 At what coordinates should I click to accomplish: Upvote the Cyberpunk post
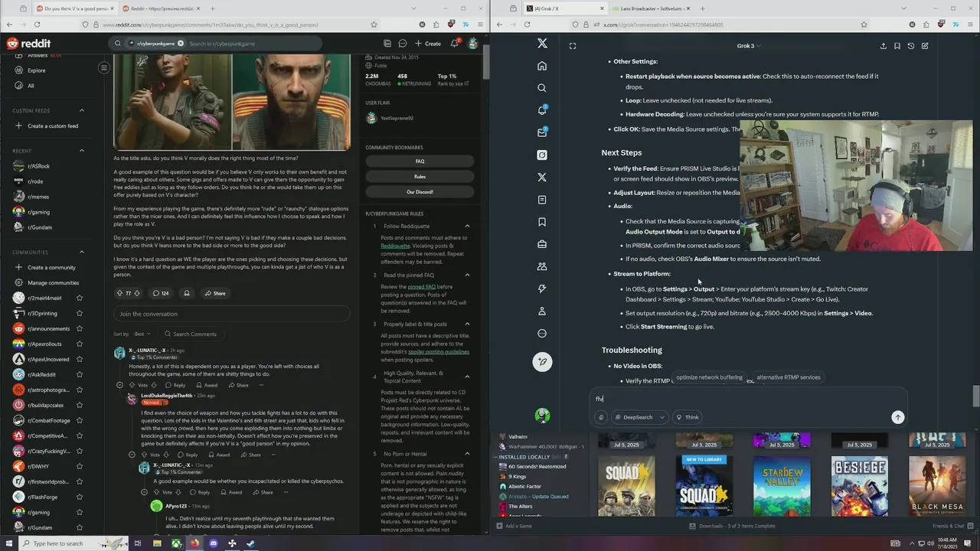[x=120, y=293]
